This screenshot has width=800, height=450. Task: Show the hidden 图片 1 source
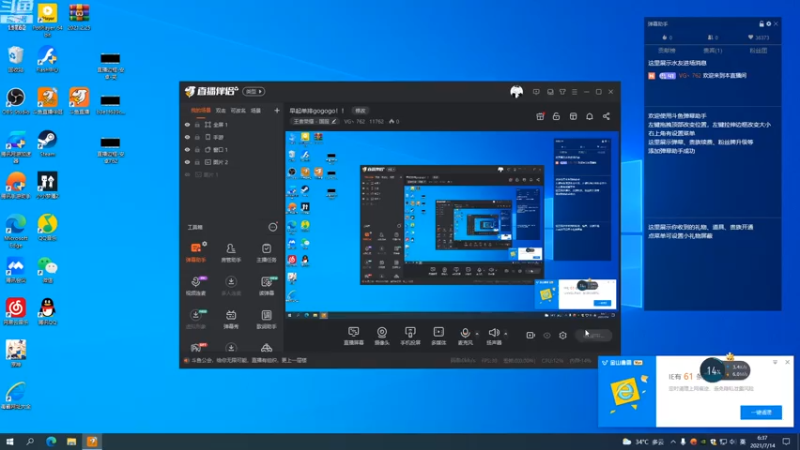[x=187, y=174]
